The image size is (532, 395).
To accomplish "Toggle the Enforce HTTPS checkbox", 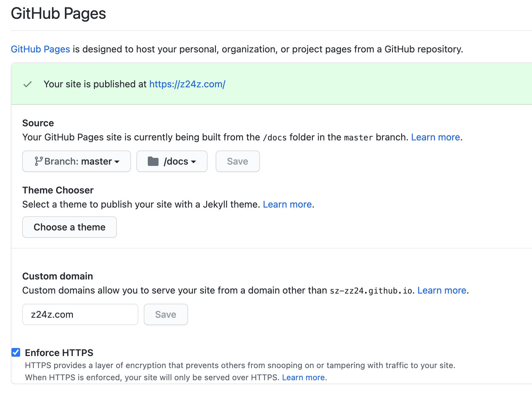I will (x=16, y=352).
